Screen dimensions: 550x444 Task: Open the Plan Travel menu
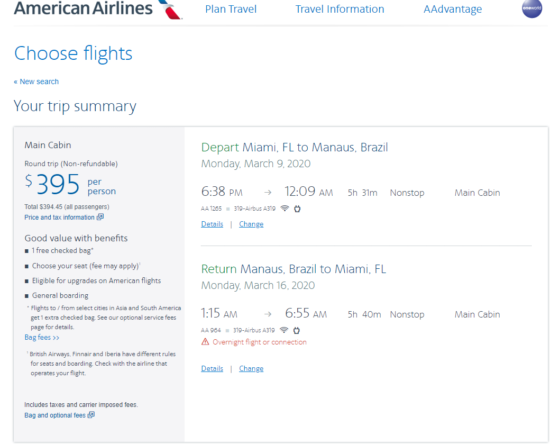point(231,9)
